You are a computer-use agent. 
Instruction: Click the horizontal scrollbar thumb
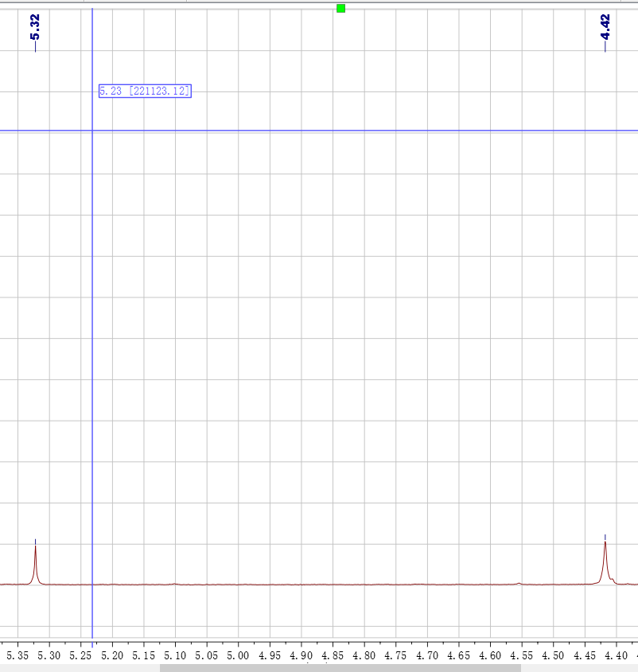[340, 668]
